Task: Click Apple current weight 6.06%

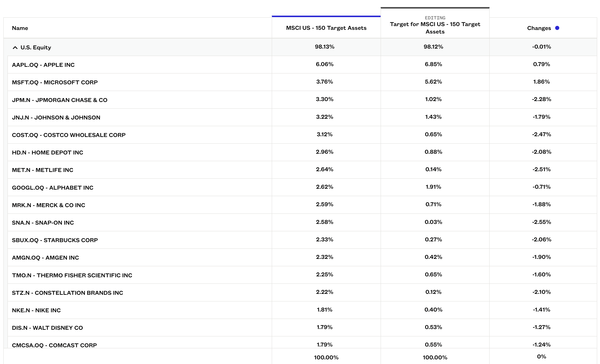Action: point(324,64)
